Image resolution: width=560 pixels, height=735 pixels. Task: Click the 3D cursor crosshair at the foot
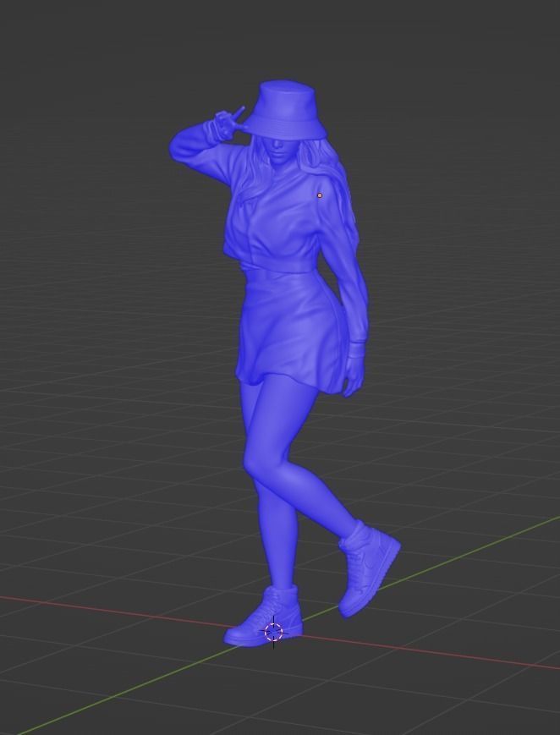tap(274, 632)
